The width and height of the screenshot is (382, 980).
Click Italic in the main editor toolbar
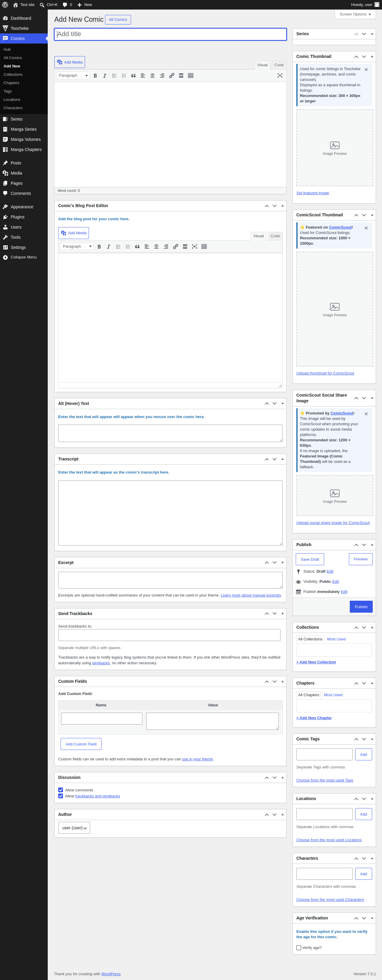(x=105, y=76)
